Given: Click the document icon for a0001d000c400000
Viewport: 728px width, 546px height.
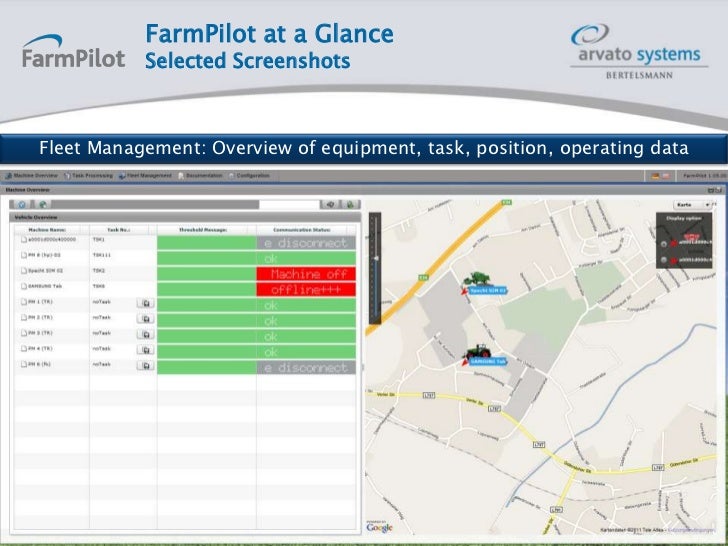Looking at the screenshot, I should (x=24, y=240).
